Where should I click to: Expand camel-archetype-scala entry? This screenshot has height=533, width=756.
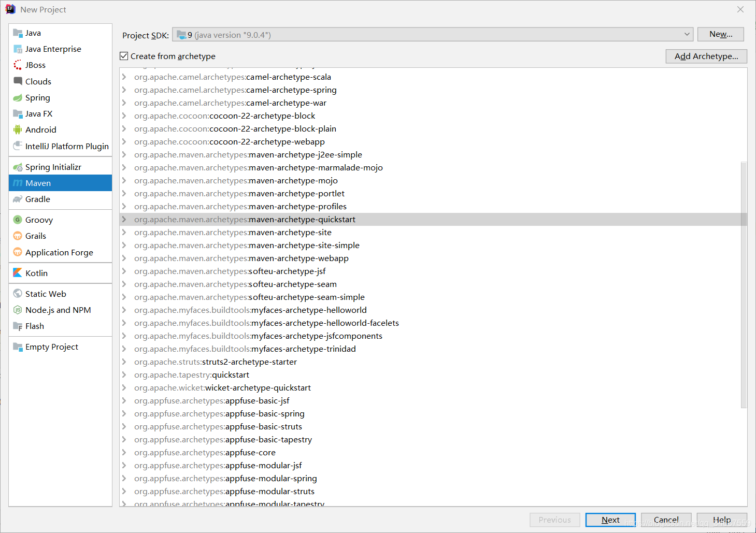(x=124, y=77)
